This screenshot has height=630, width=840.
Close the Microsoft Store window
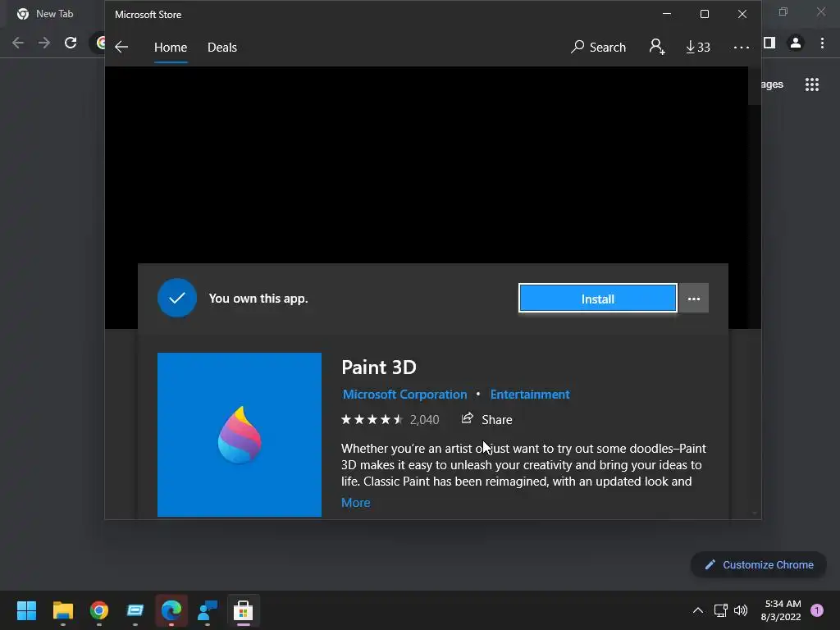pyautogui.click(x=742, y=14)
